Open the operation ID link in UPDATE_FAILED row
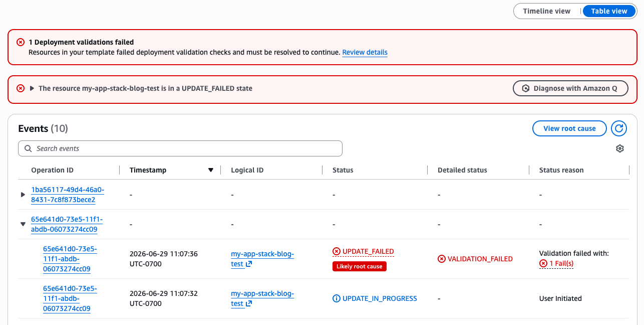 (x=70, y=259)
